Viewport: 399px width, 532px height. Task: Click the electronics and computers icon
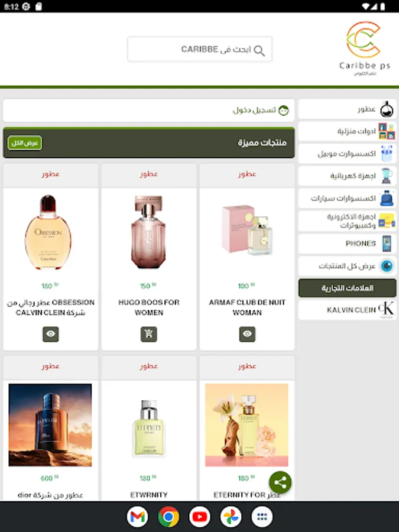coord(387,221)
